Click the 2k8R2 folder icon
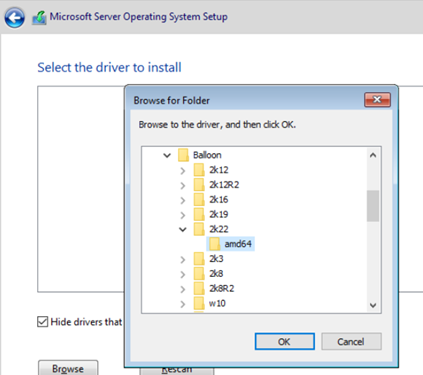Viewport: 423px width, 375px height. tap(199, 289)
